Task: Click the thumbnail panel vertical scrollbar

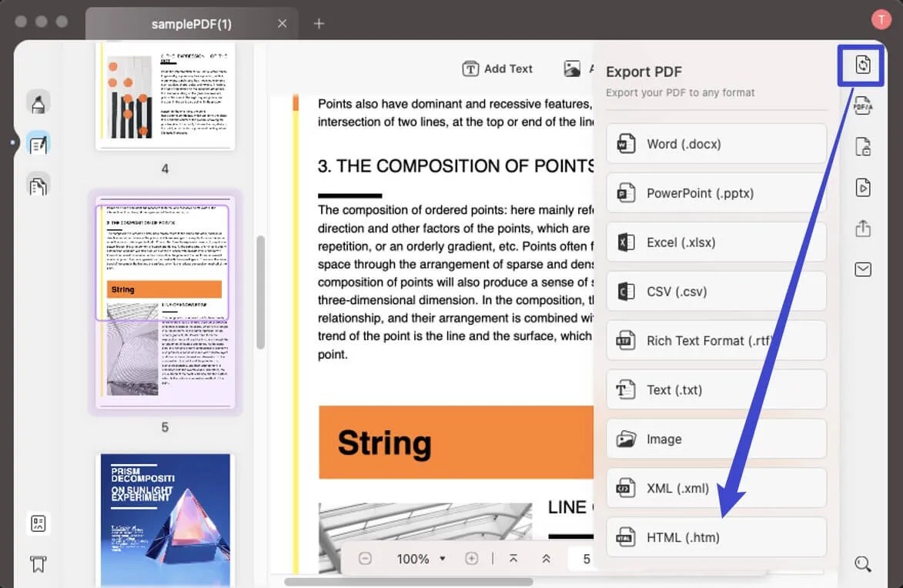Action: point(261,292)
